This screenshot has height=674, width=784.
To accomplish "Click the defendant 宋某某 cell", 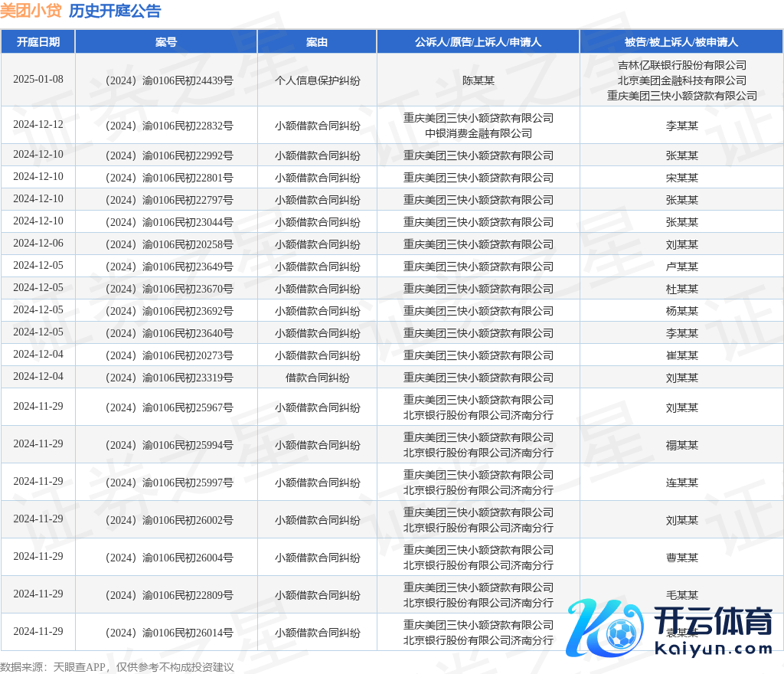I will pyautogui.click(x=681, y=178).
